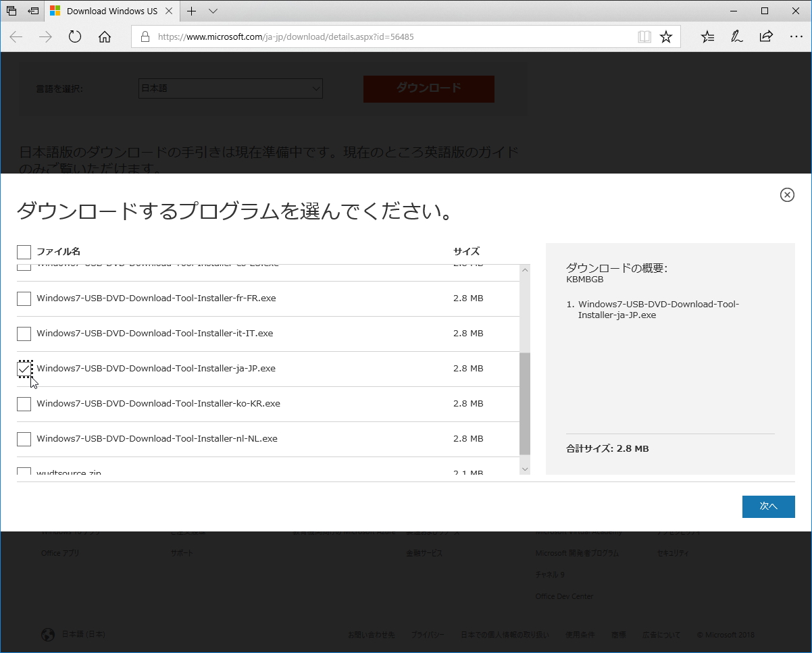Check the fr-FR installer file
The width and height of the screenshot is (812, 653).
coord(24,298)
